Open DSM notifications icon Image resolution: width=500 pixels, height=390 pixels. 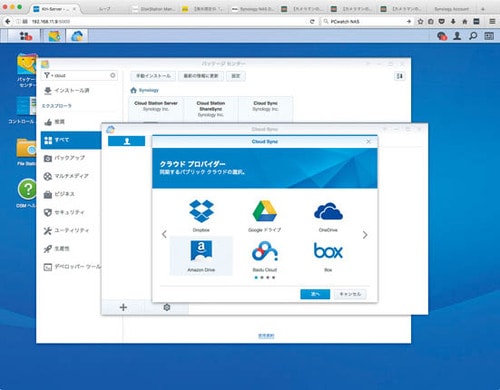tap(442, 36)
